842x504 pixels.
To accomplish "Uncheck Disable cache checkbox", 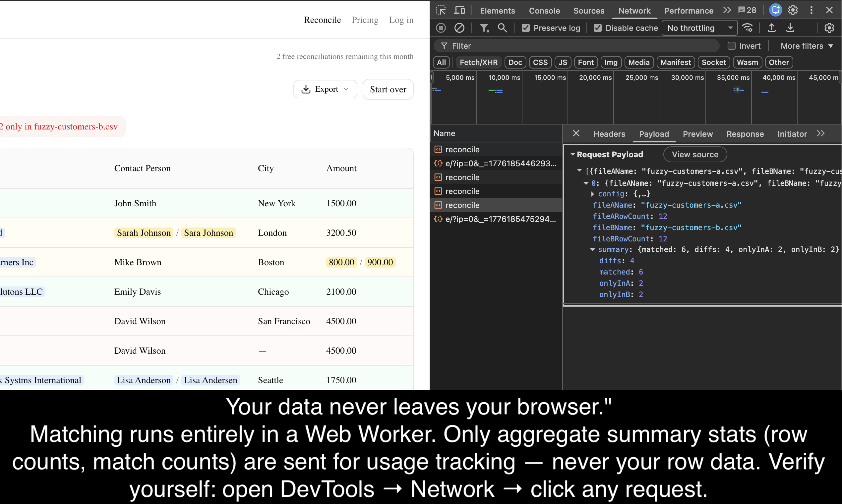I will click(598, 28).
